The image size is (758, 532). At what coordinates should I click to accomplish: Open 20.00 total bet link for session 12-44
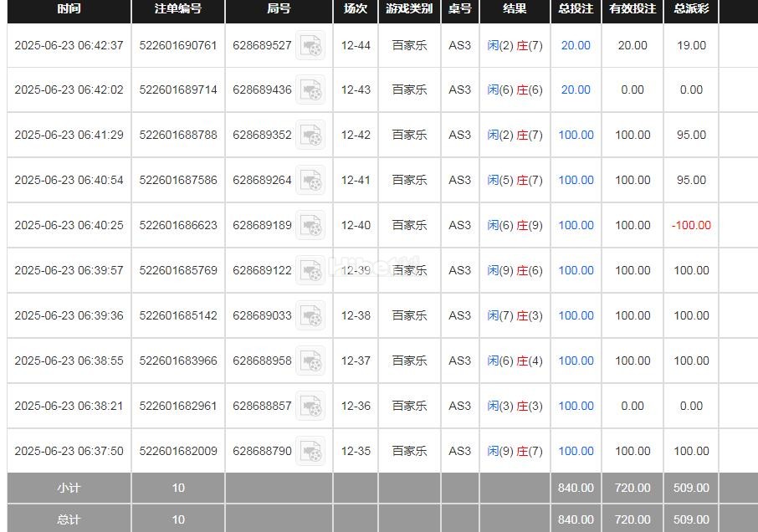576,45
